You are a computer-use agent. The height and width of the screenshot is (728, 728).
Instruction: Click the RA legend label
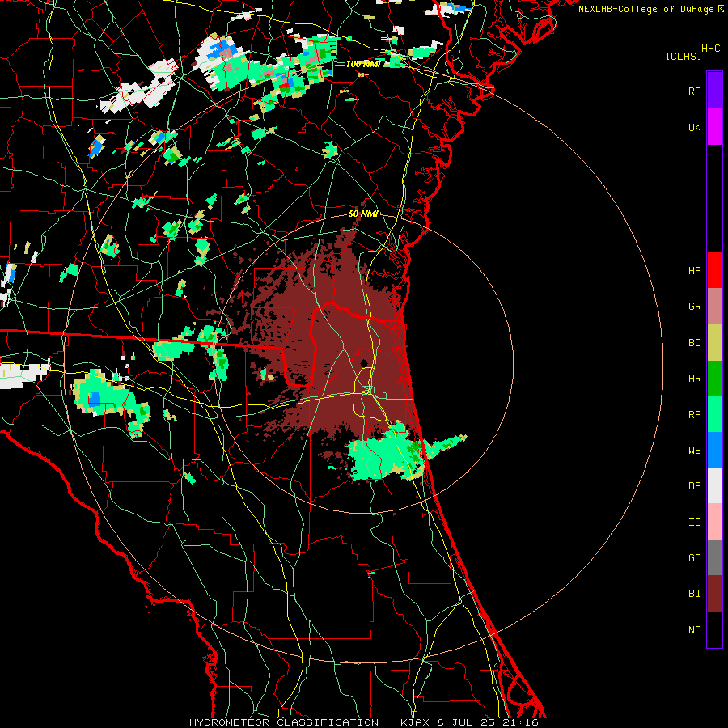coord(694,414)
